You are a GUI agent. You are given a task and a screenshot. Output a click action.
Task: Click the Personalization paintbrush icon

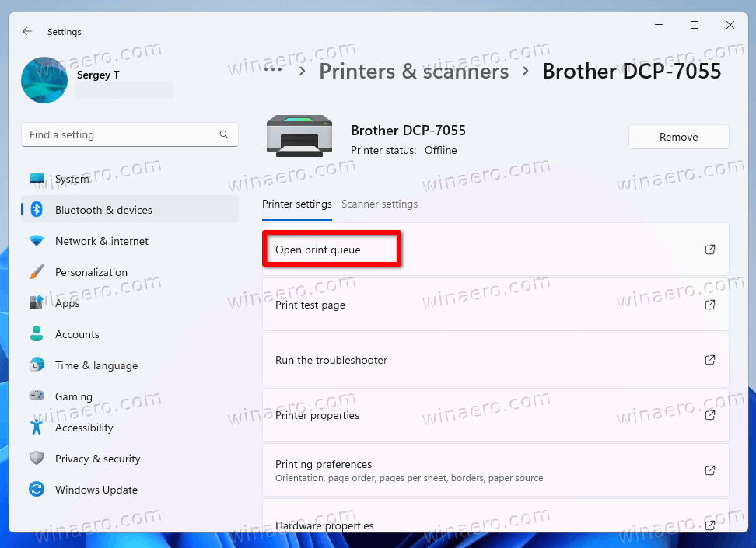(x=37, y=272)
